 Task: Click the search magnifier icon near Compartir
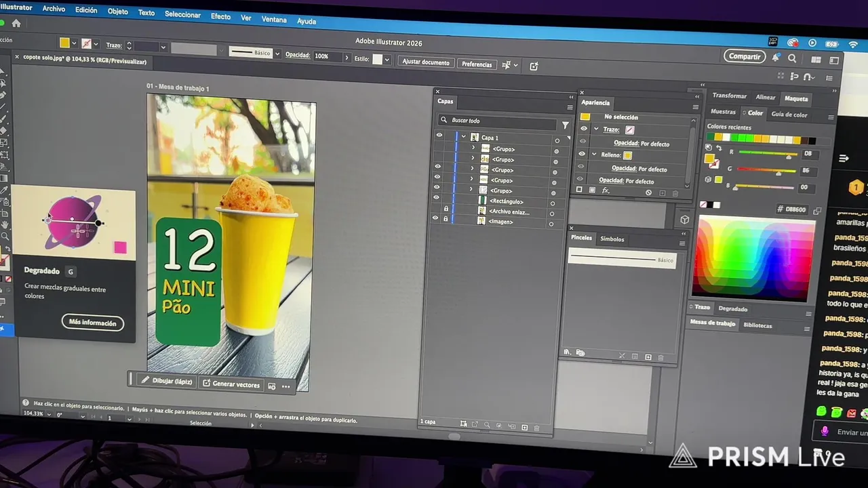(x=792, y=59)
